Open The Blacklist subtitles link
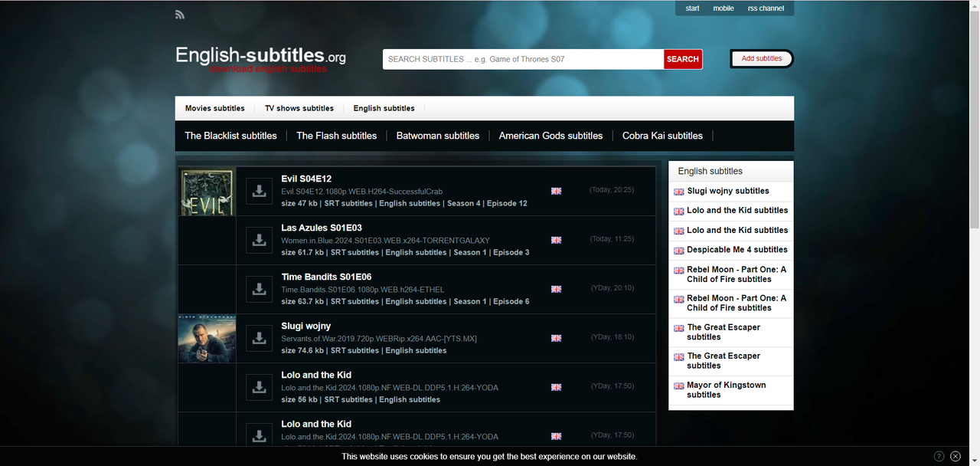The width and height of the screenshot is (980, 466). (x=230, y=136)
